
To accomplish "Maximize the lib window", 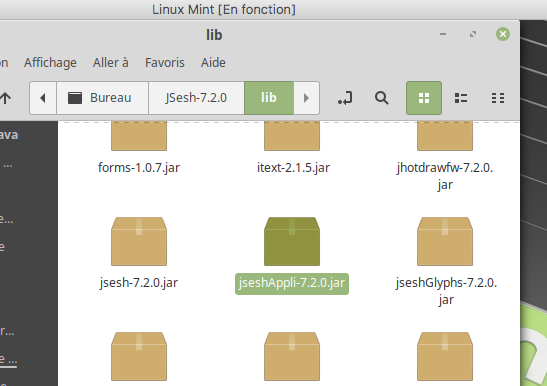I will click(473, 34).
